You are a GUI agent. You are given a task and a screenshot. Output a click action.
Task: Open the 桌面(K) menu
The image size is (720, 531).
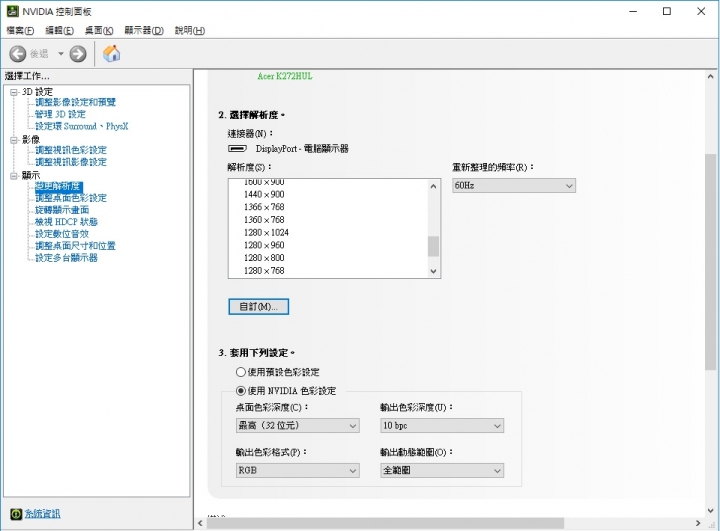99,31
